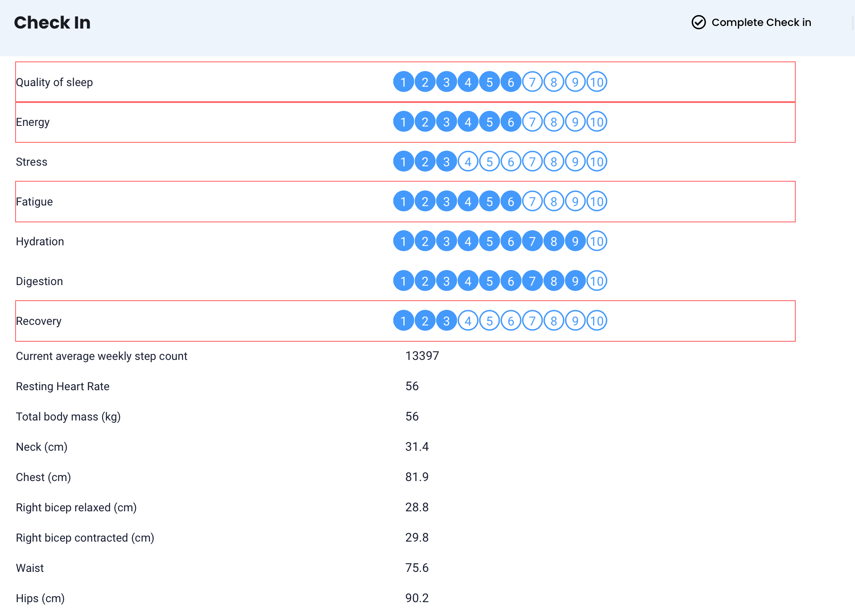Select Stress rating 10
The width and height of the screenshot is (855, 616).
[x=597, y=162]
